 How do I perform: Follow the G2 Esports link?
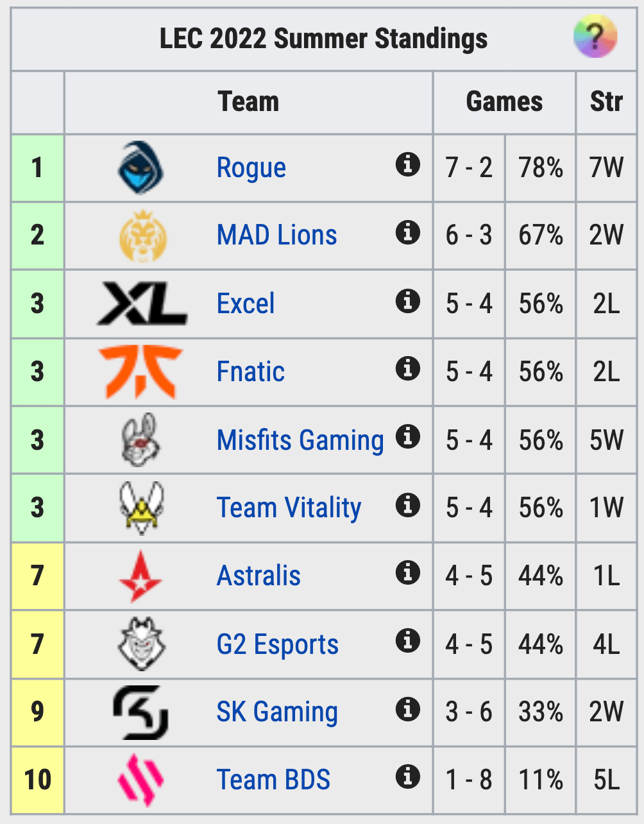click(x=278, y=644)
